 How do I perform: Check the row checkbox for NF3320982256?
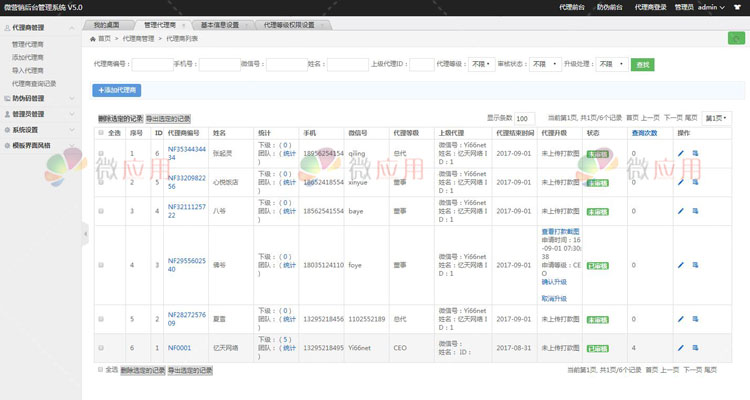(101, 182)
